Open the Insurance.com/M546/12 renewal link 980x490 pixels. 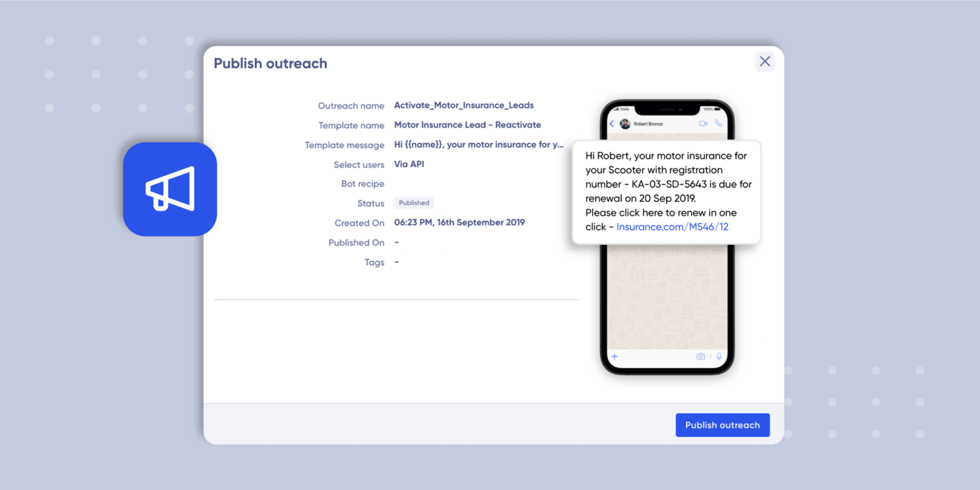coord(672,226)
